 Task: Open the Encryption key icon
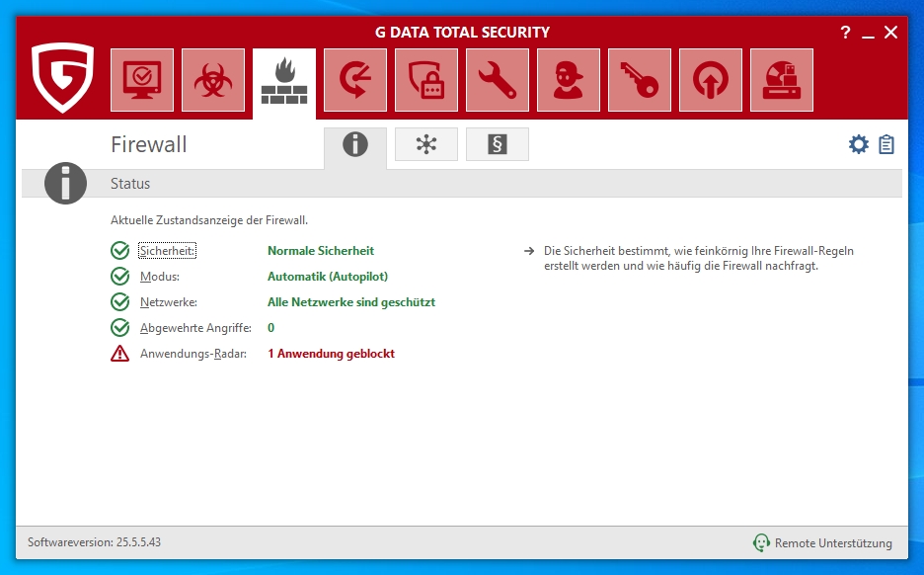(640, 80)
